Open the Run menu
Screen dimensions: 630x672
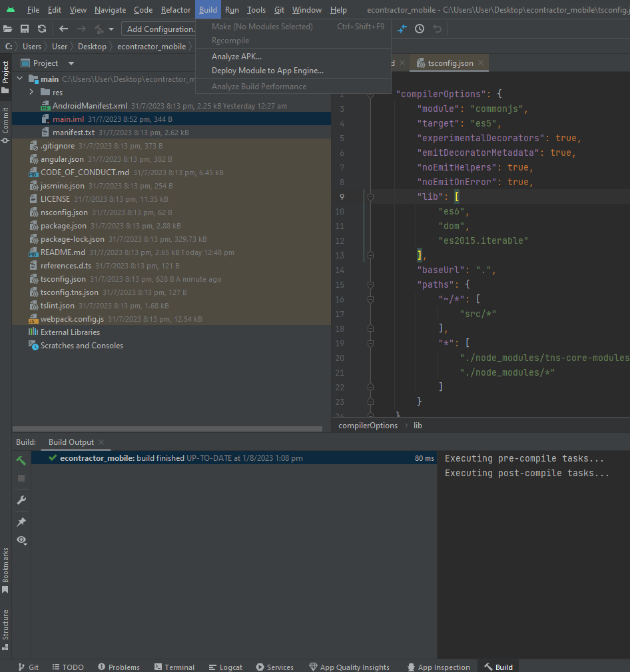click(x=232, y=9)
